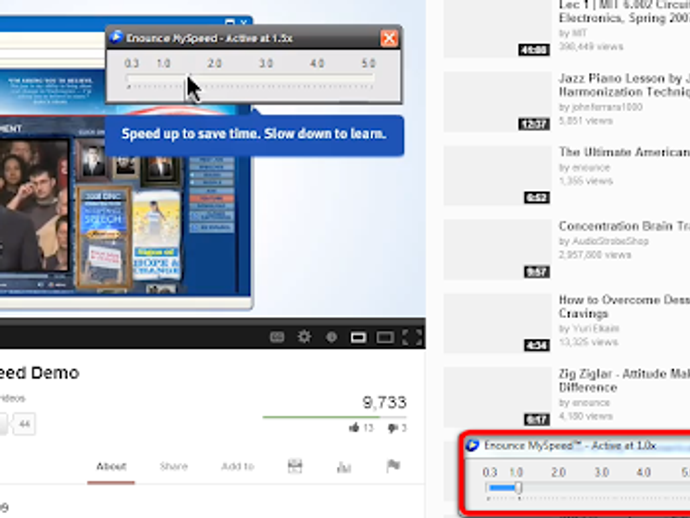Image resolution: width=690 pixels, height=518 pixels.
Task: Click the Zig Ziglar video thumbnail
Action: pyautogui.click(x=497, y=397)
